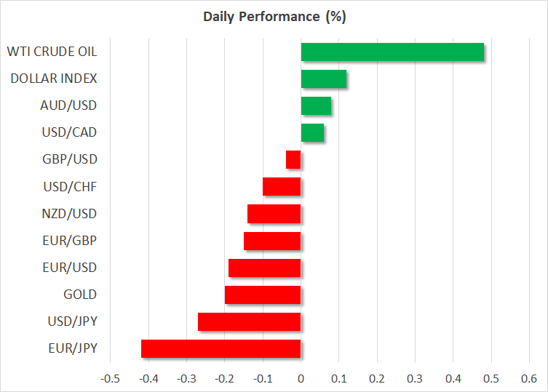This screenshot has width=548, height=392.
Task: Click the red USD/CHF bar
Action: 282,187
